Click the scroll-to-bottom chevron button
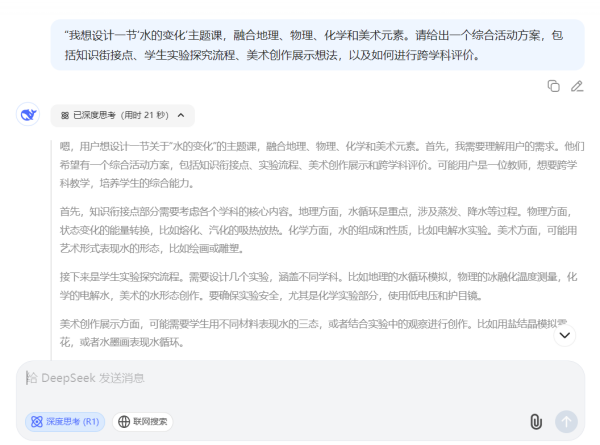 click(x=565, y=335)
